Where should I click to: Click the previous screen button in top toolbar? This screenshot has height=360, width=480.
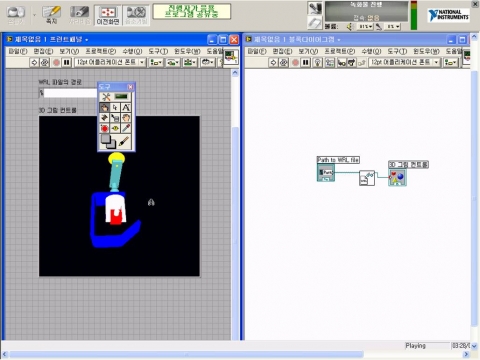point(108,15)
